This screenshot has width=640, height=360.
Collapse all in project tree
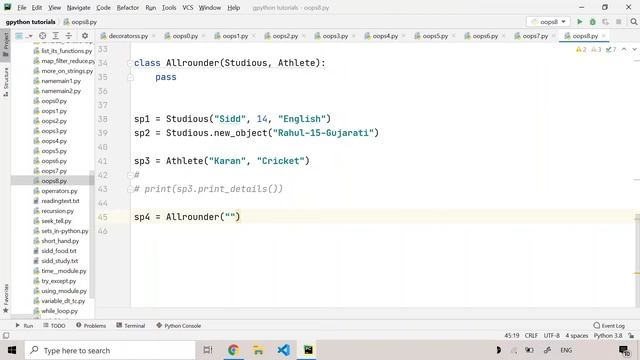[x=69, y=36]
